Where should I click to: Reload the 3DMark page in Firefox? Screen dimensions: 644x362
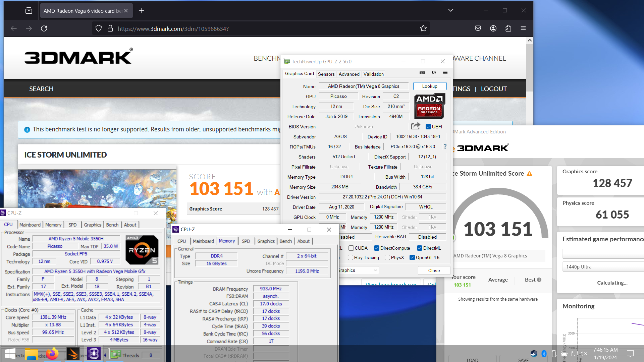click(x=44, y=28)
